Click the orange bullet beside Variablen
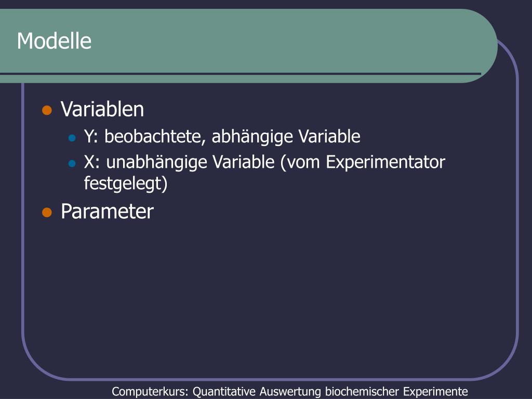Image resolution: width=532 pixels, height=399 pixels. 47,110
